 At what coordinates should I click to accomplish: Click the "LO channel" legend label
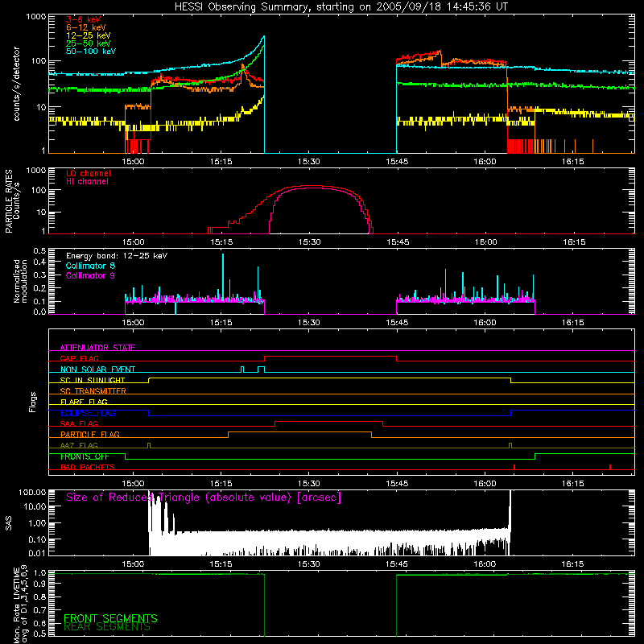tap(89, 173)
